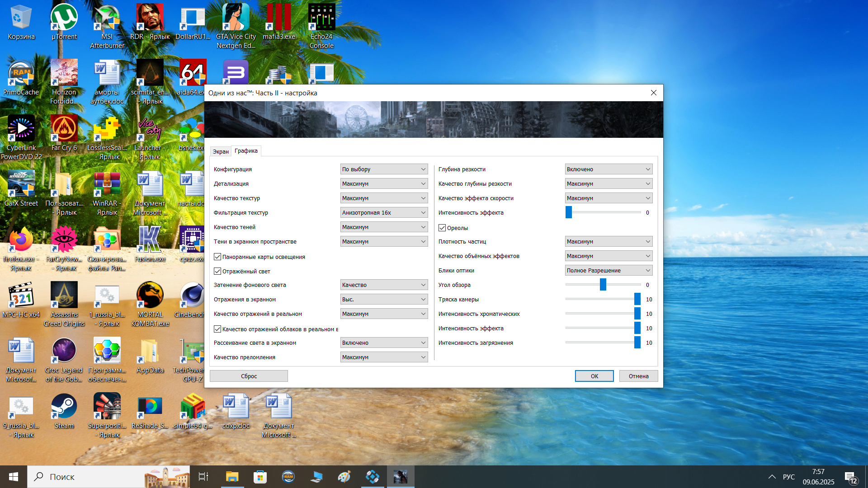The height and width of the screenshot is (488, 868).
Task: Open the Recycle Bin (Корзина)
Action: point(21,18)
